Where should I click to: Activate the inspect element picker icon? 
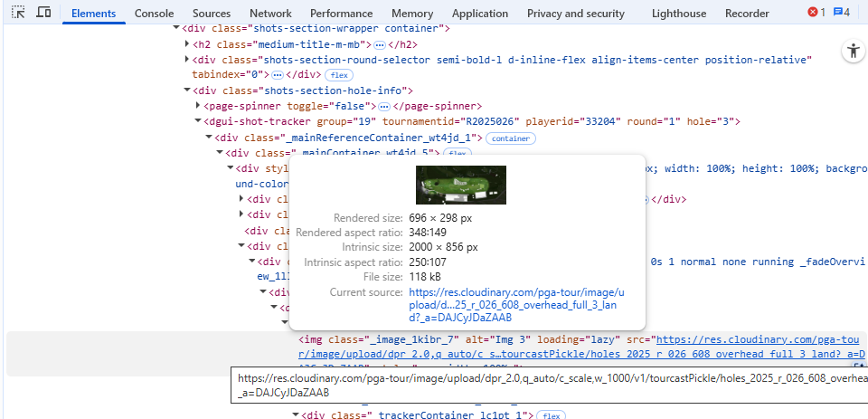[19, 13]
